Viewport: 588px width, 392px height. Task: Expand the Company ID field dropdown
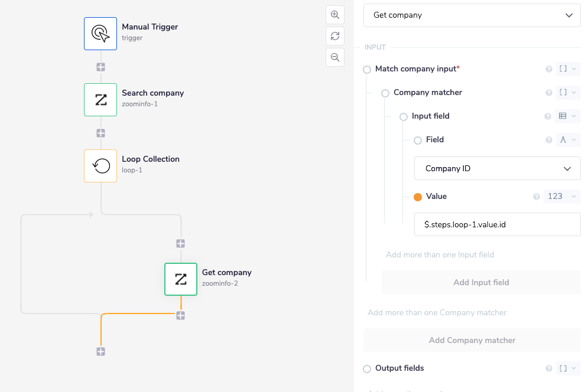coord(498,168)
